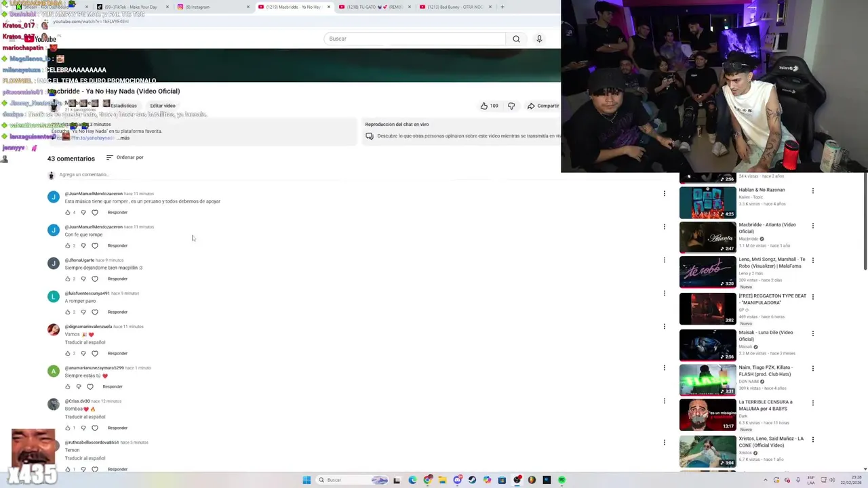Reply to the 'A romper pavo' comment

(117, 312)
